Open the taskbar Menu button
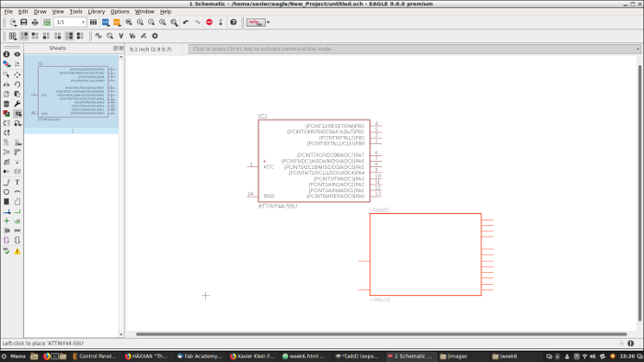The width and height of the screenshot is (644, 362). [x=14, y=356]
